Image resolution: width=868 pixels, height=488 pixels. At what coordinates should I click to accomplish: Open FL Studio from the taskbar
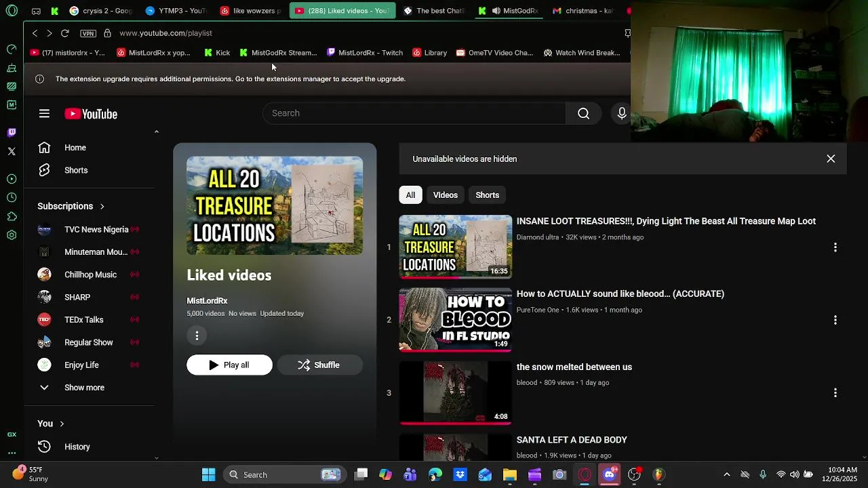click(x=658, y=474)
